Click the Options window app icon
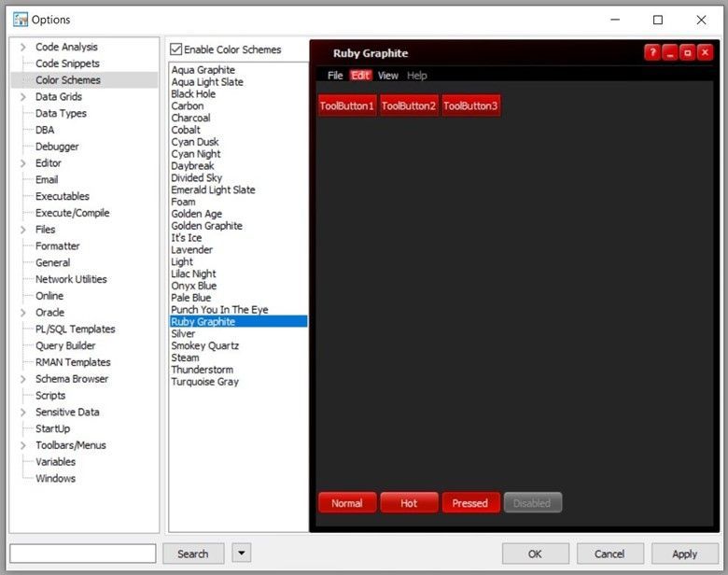 point(21,20)
